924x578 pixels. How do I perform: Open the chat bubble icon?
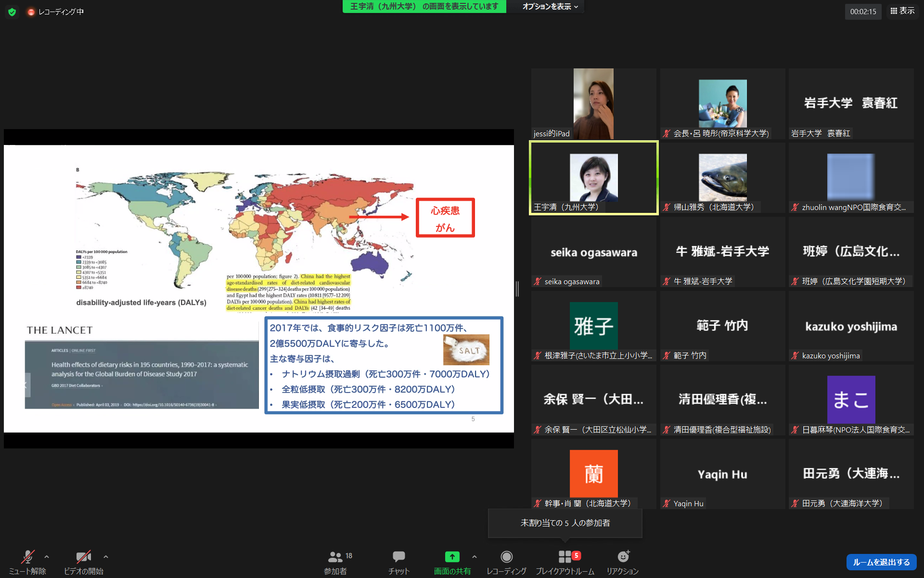[x=398, y=557]
